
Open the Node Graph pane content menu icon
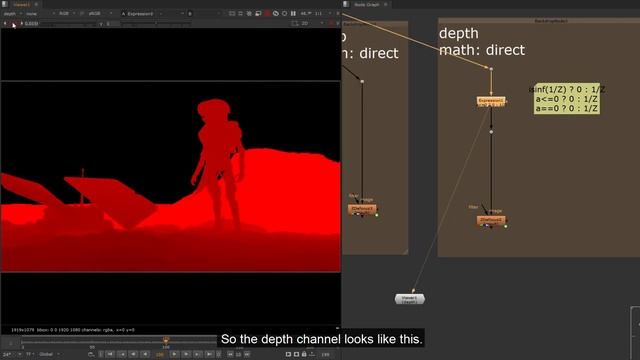point(346,4)
